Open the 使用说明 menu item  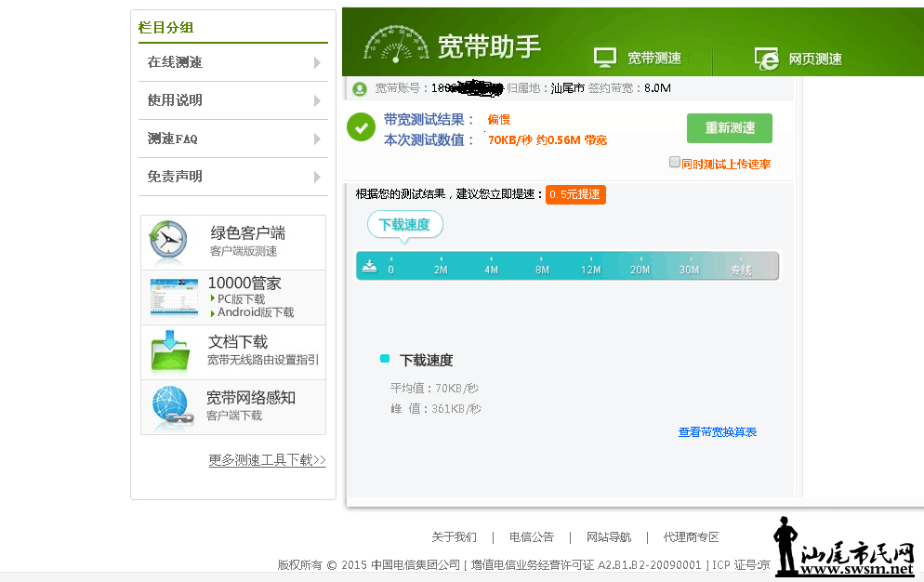pos(232,100)
